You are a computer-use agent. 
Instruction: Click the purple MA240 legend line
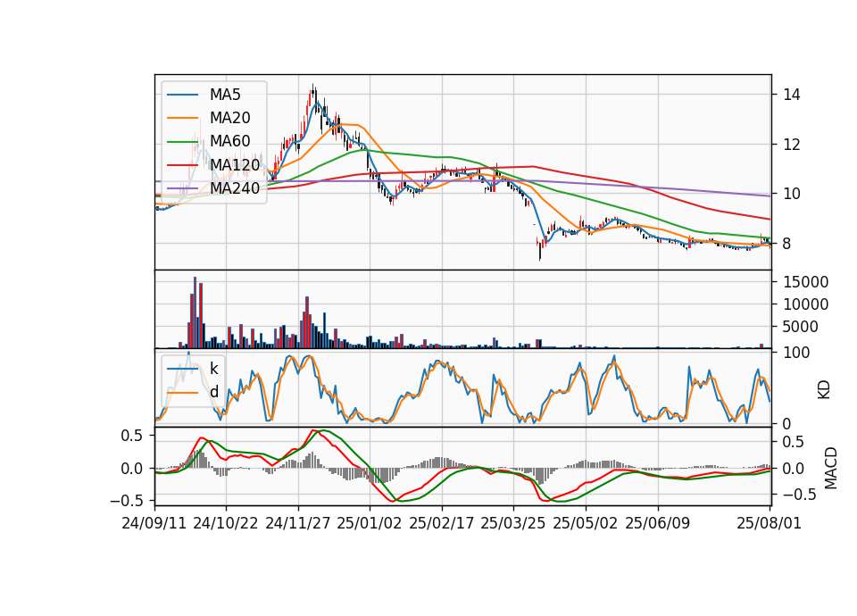click(183, 188)
